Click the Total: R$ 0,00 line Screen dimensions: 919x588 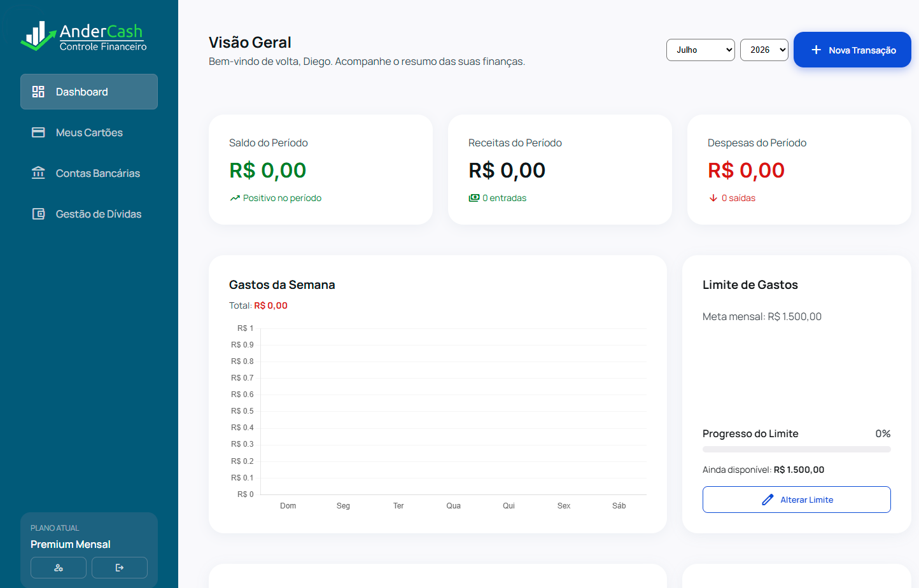(x=258, y=305)
